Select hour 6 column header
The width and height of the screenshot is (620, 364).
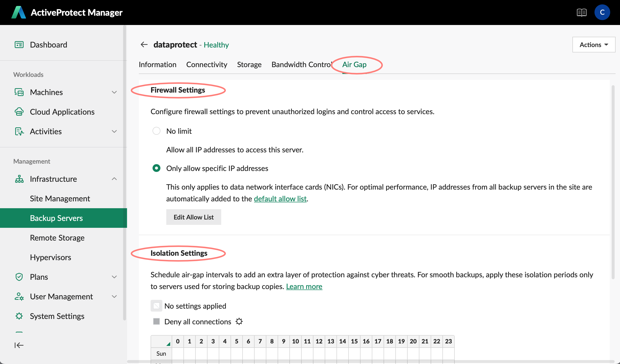(x=248, y=341)
